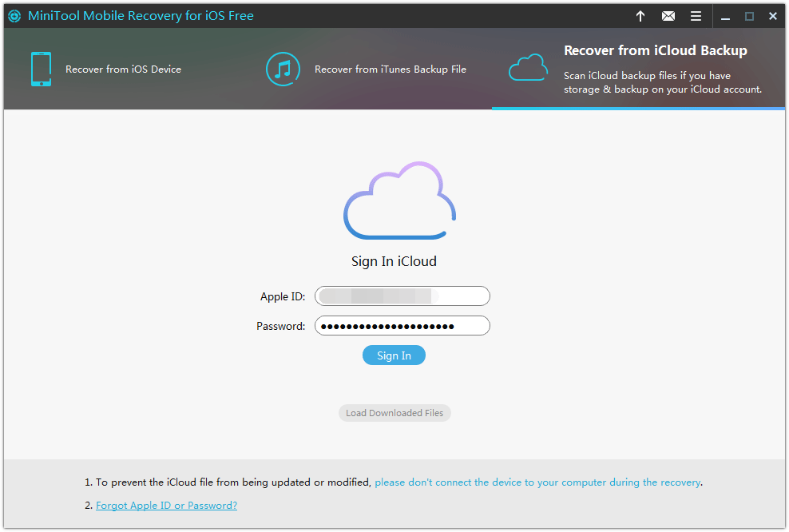Minimize the MiniTool window
The width and height of the screenshot is (789, 532).
coord(724,15)
